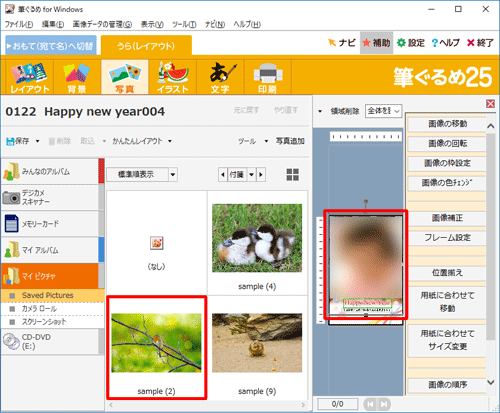
Task: Open the ファイル(F) menu
Action: click(x=19, y=24)
